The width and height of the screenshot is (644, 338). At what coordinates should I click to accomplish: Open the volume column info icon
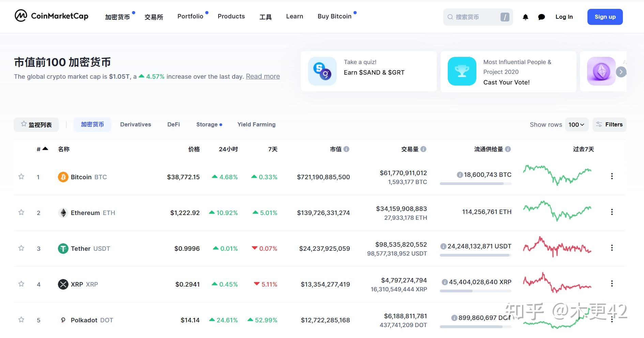(x=423, y=149)
